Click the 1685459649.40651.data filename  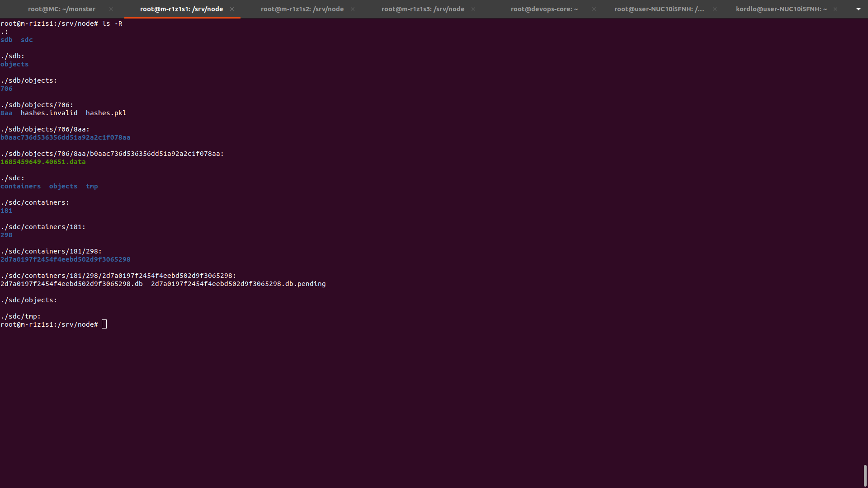[x=43, y=162]
